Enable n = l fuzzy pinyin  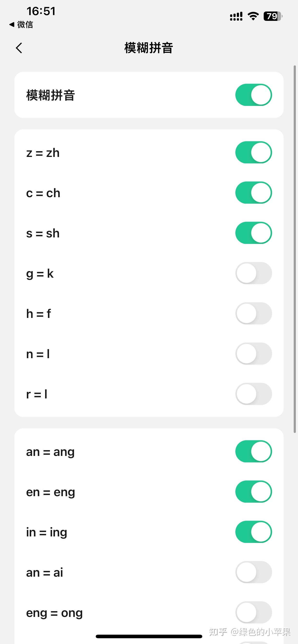(253, 353)
